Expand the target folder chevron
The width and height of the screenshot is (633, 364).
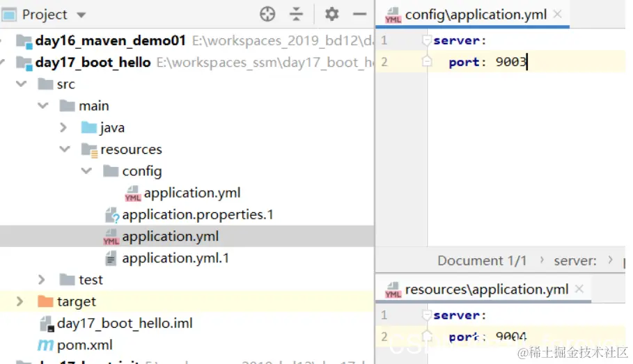click(x=19, y=301)
